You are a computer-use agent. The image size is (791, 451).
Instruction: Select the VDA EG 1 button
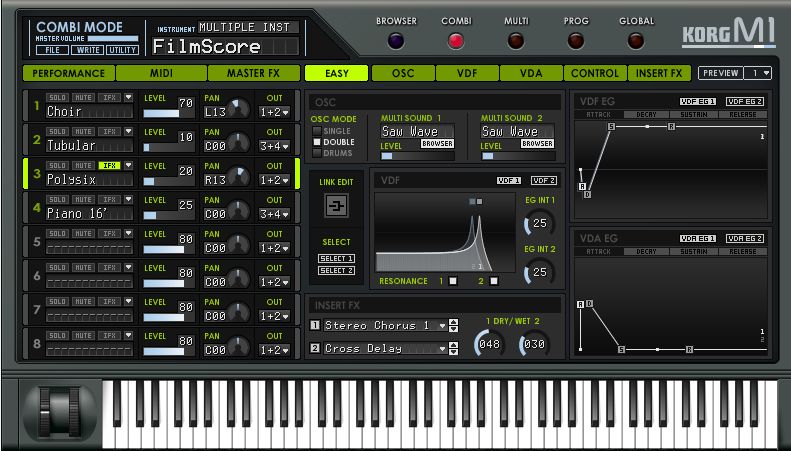(698, 239)
